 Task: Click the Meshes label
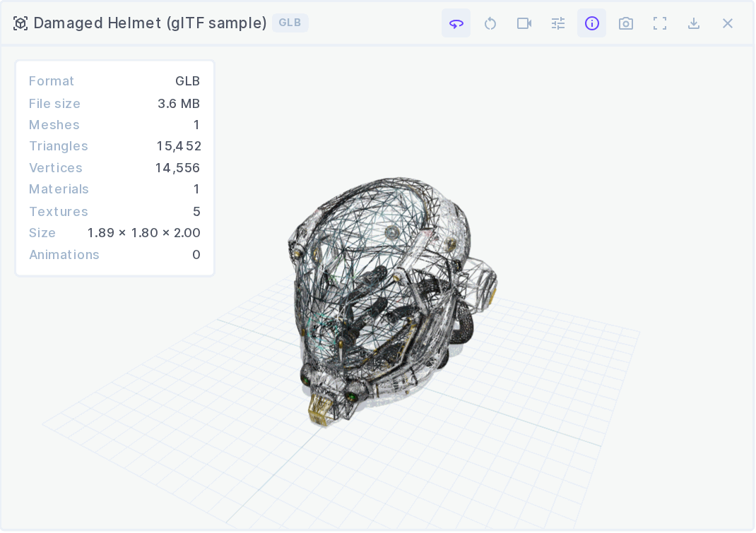54,125
